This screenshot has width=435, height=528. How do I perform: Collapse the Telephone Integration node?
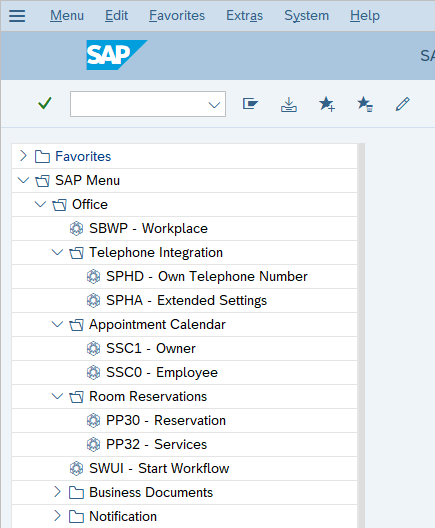57,252
